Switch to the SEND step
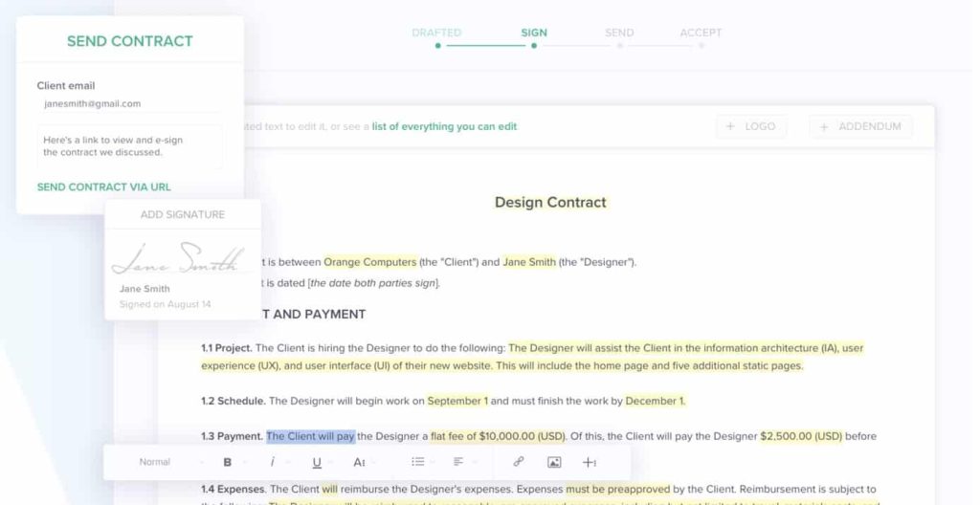This screenshot has height=505, width=980. [619, 33]
